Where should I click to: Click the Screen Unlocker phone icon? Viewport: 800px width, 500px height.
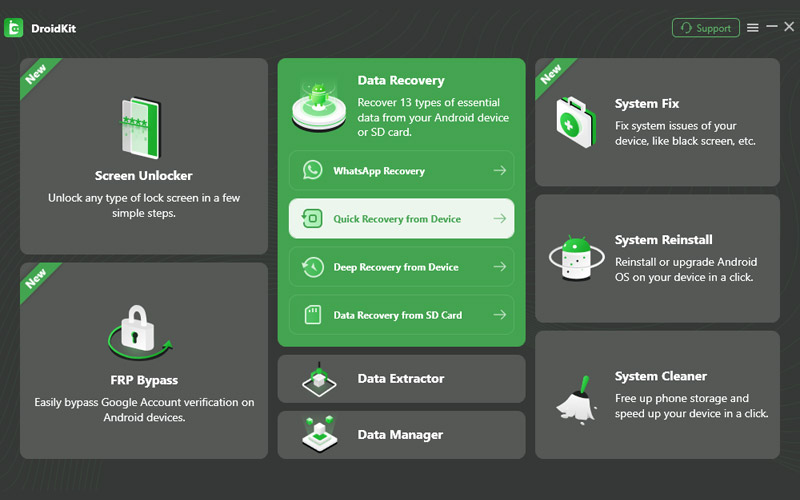tap(141, 128)
